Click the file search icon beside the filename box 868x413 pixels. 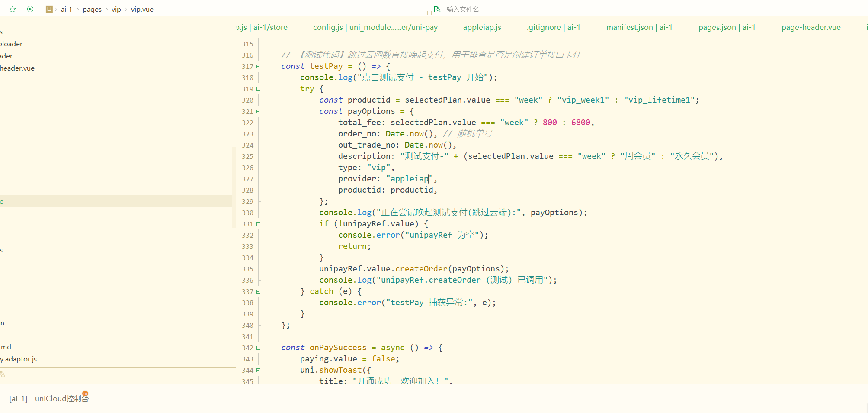[x=437, y=9]
